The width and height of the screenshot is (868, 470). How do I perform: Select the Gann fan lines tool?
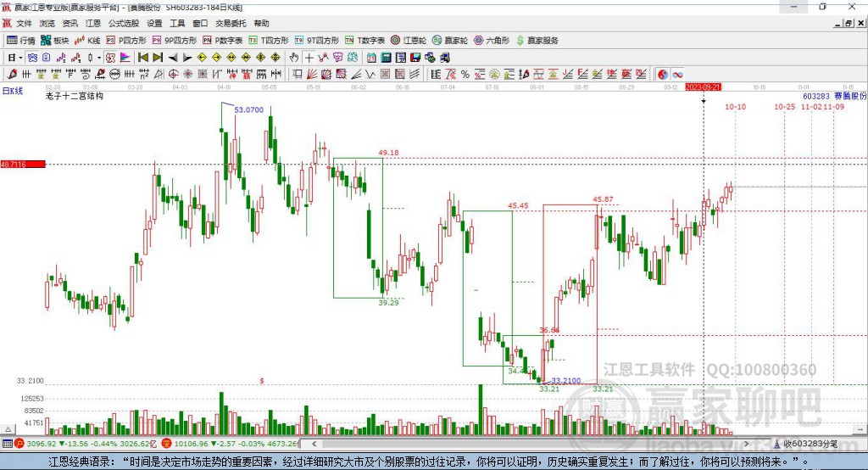pos(312,75)
